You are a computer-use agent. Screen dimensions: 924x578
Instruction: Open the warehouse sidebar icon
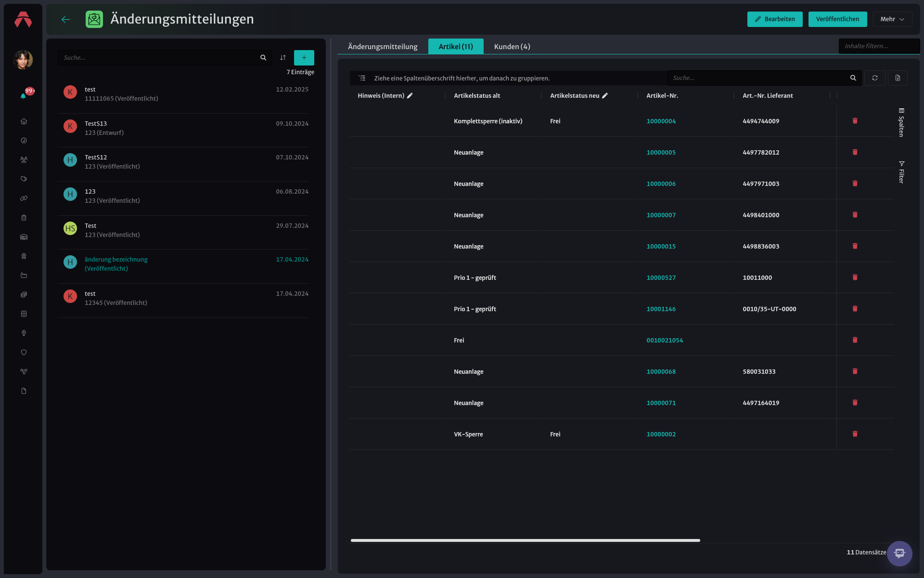click(24, 237)
